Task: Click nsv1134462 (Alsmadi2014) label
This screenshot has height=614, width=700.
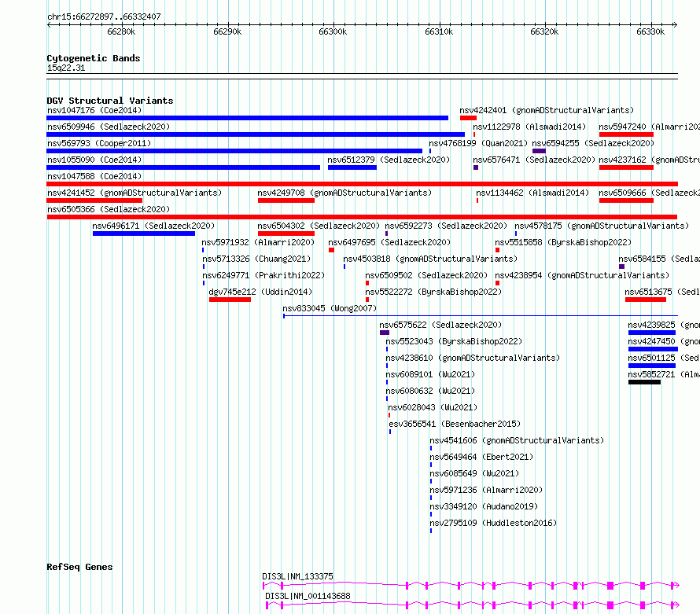Action: pos(532,193)
